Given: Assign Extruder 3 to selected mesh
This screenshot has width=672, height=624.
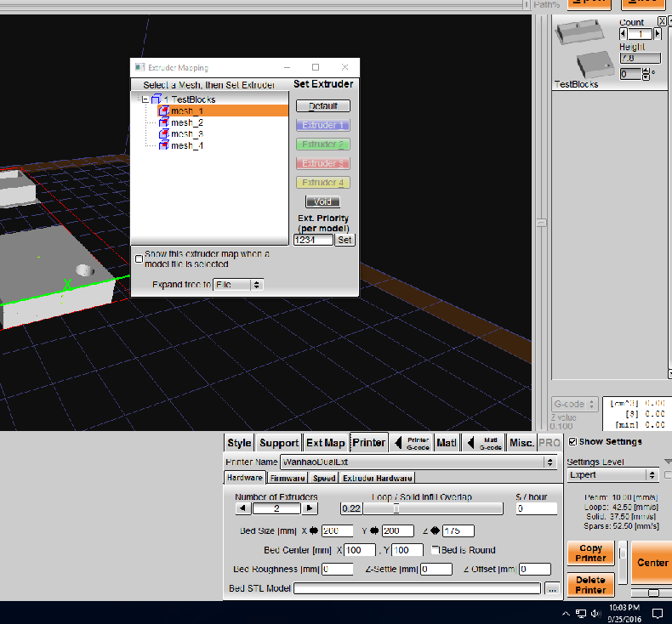Looking at the screenshot, I should [x=323, y=163].
